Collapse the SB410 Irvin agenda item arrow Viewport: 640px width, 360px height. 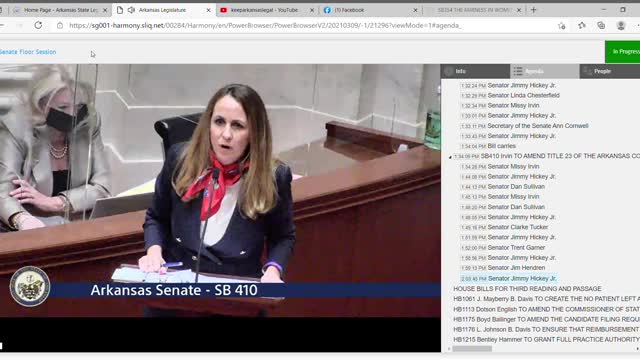pyautogui.click(x=450, y=157)
